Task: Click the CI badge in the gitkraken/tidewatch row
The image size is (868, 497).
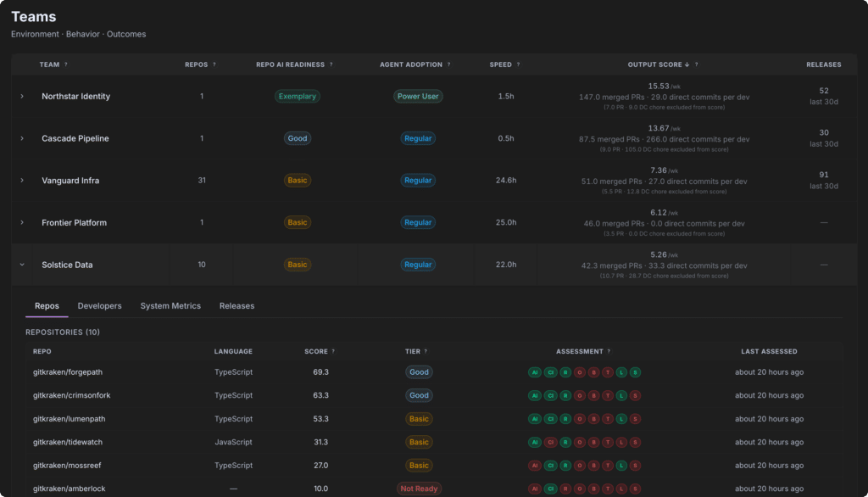Action: pyautogui.click(x=550, y=442)
